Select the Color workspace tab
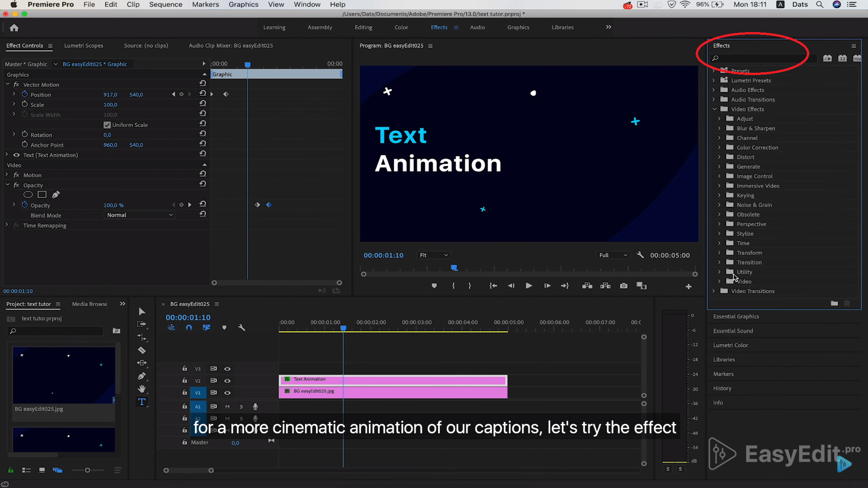The width and height of the screenshot is (868, 488). [401, 27]
